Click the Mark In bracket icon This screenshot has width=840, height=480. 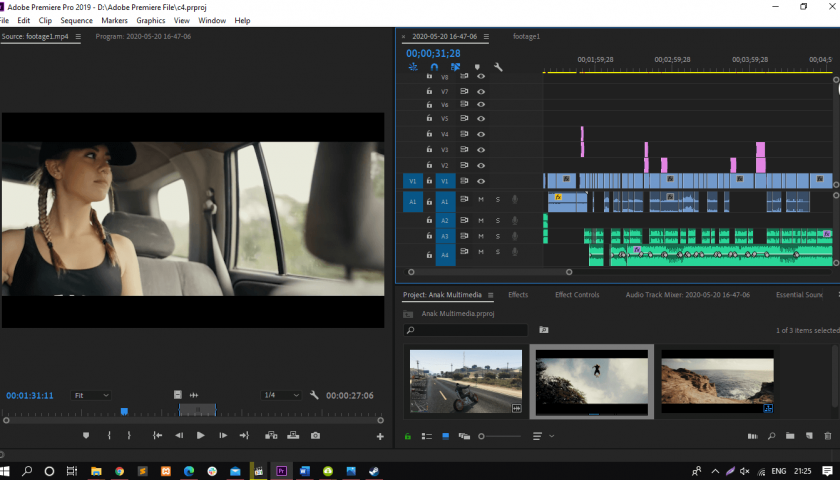[x=108, y=436]
